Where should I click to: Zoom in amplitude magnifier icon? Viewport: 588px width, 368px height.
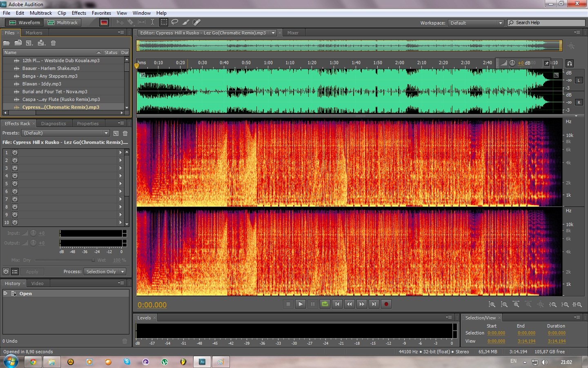492,304
